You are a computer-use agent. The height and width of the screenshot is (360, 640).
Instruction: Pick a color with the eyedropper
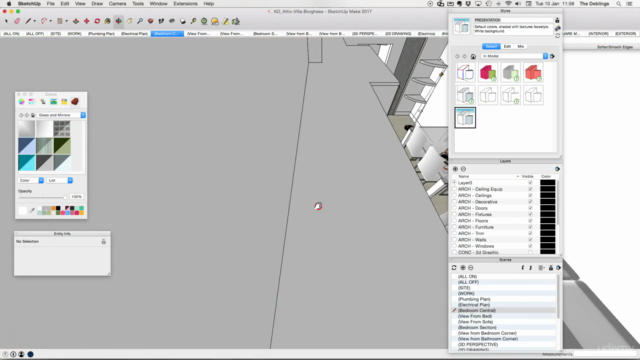point(32,210)
